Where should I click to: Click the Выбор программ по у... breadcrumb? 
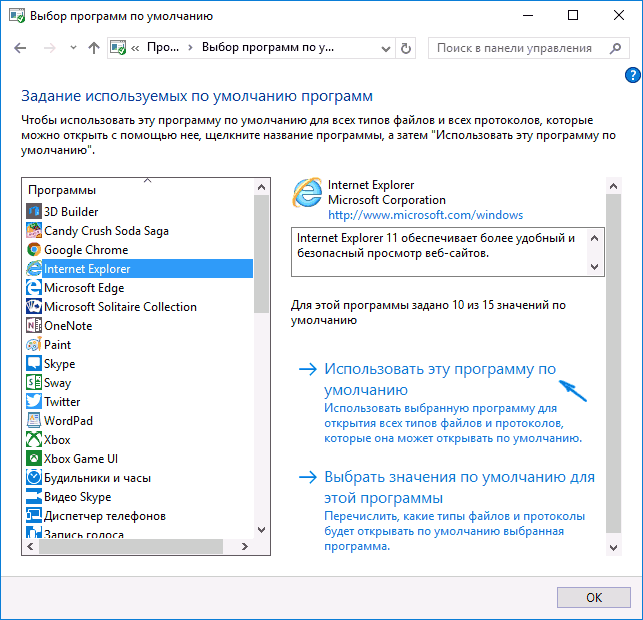click(268, 48)
